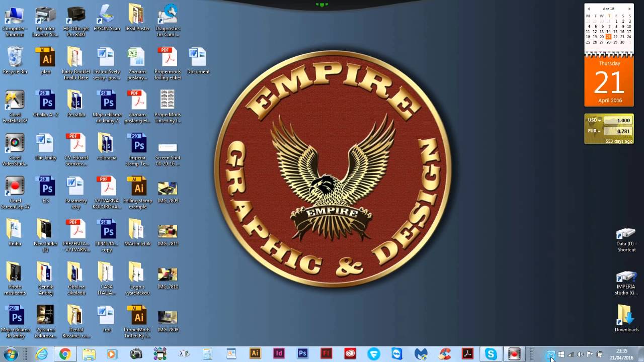Select the Pečiatka folder
644x362 pixels.
point(75,104)
